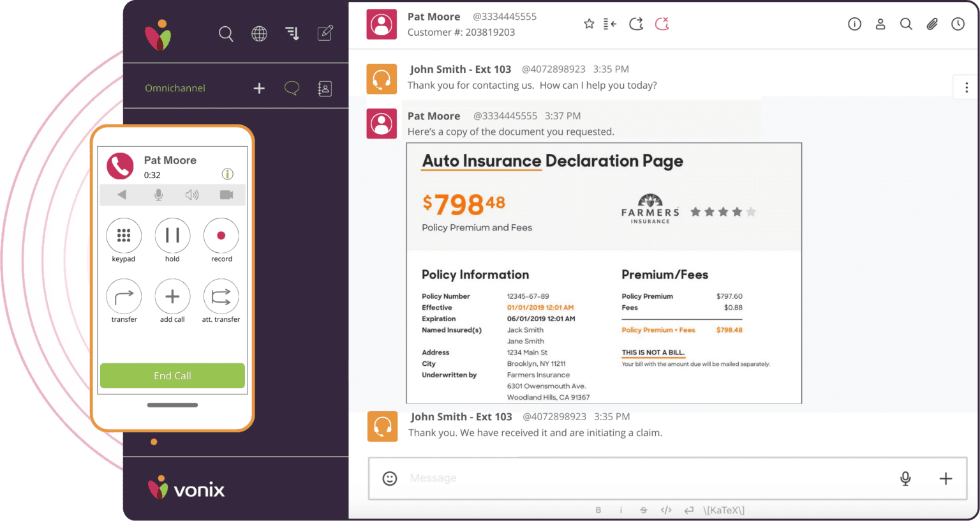Put the call on hold
This screenshot has width=980, height=521.
172,236
